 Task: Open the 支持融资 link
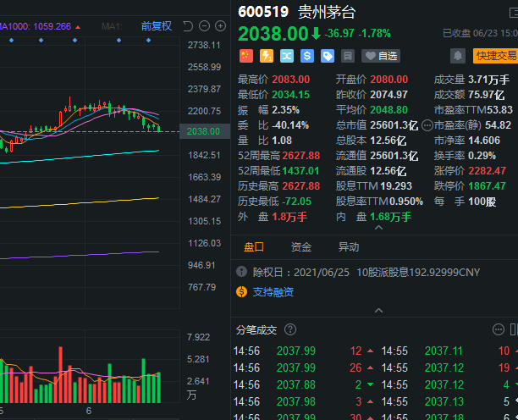click(x=273, y=292)
